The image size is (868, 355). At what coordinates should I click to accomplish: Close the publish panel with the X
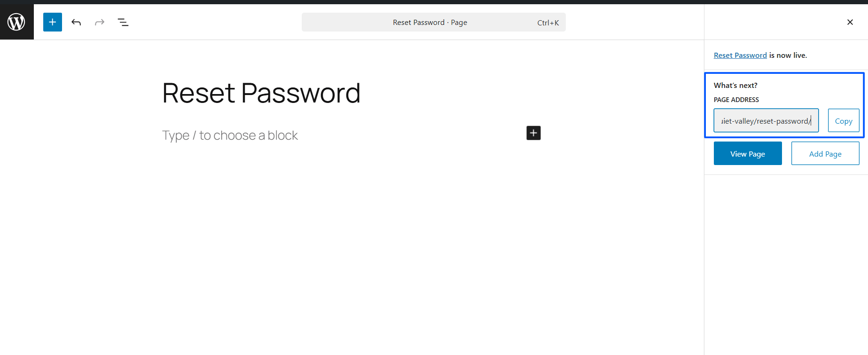pos(850,22)
